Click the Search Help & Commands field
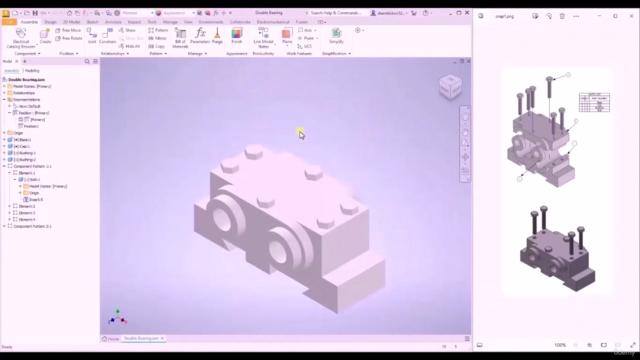 336,13
